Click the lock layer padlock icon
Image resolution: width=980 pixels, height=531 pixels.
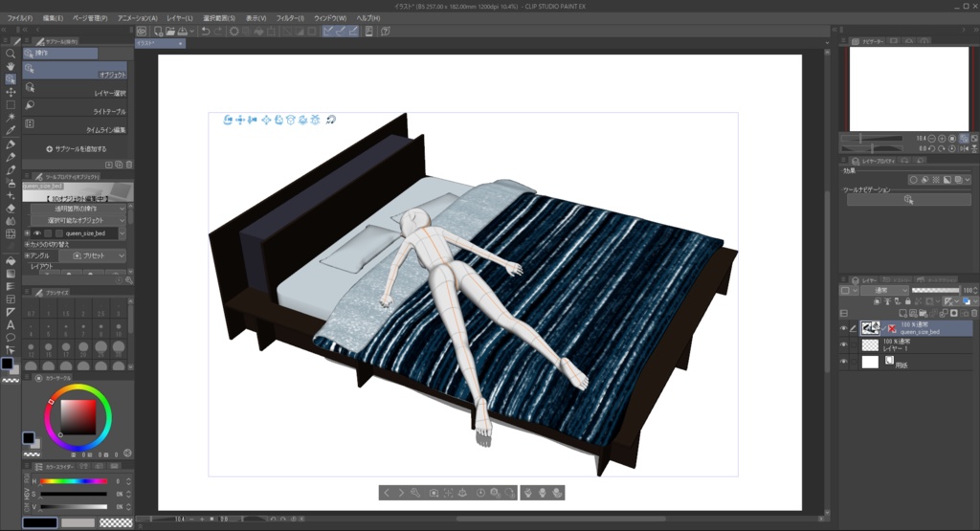tap(907, 301)
